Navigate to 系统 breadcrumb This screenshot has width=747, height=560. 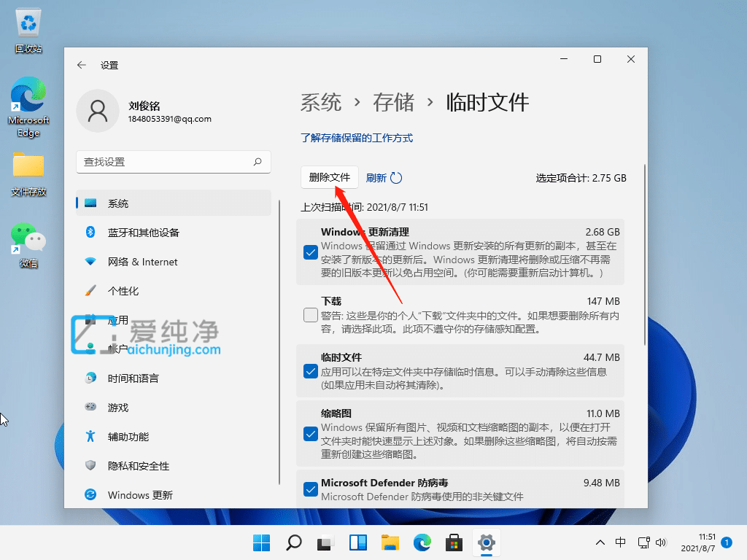tap(321, 102)
